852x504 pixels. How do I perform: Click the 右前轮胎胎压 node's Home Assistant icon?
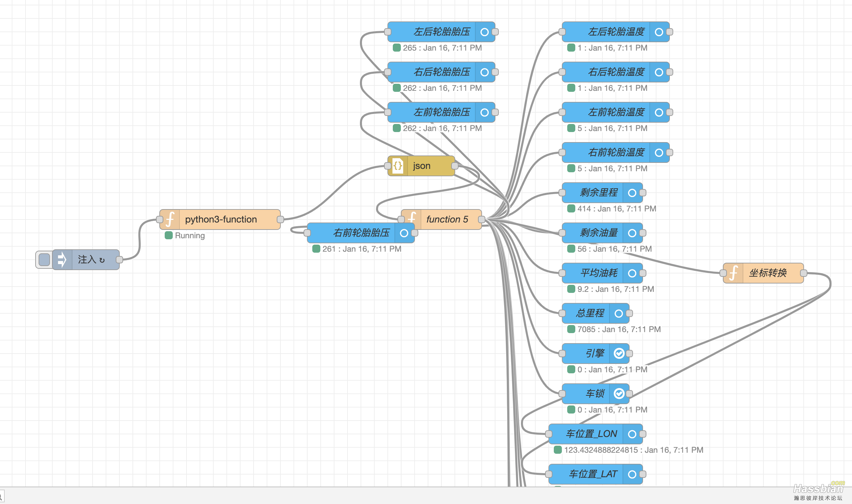click(404, 233)
